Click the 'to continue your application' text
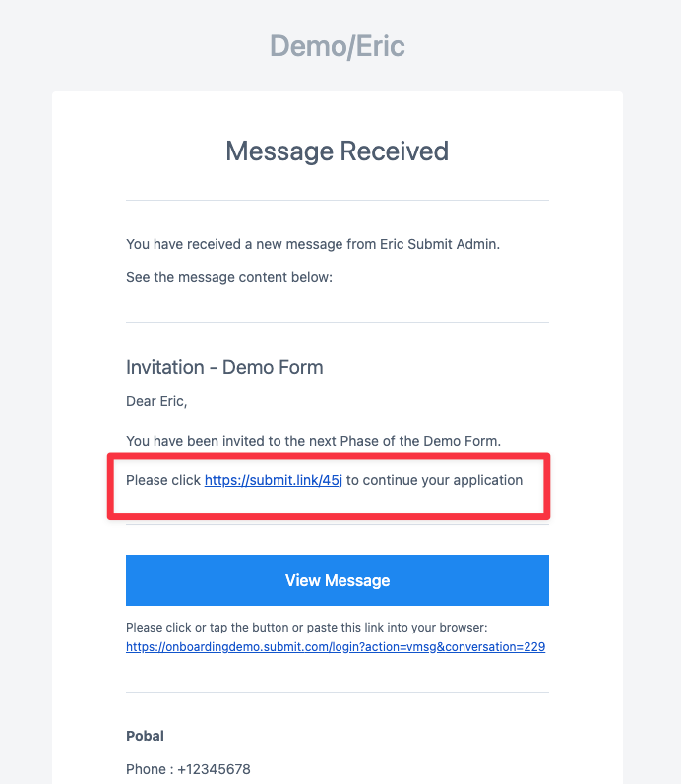This screenshot has height=784, width=681. 434,480
